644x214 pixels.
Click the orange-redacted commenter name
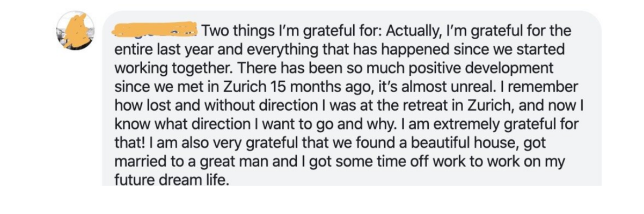tap(155, 30)
